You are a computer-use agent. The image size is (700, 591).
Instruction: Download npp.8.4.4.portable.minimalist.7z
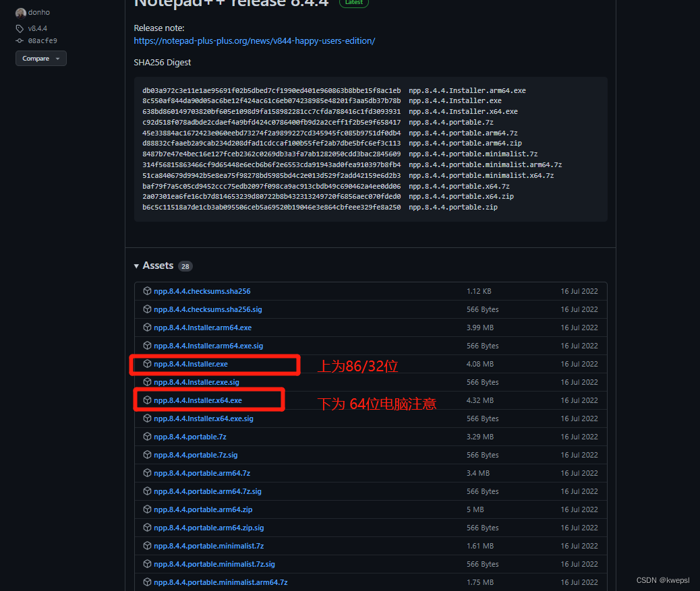tap(209, 546)
